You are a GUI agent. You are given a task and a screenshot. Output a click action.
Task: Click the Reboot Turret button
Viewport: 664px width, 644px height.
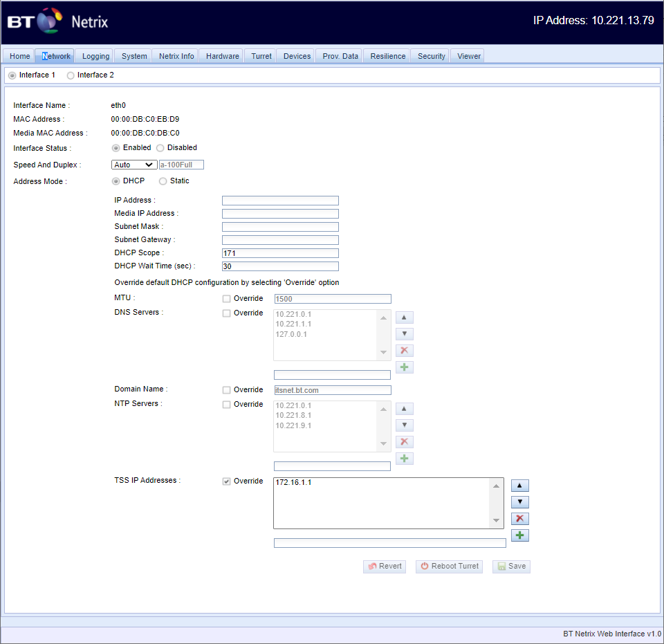[450, 567]
